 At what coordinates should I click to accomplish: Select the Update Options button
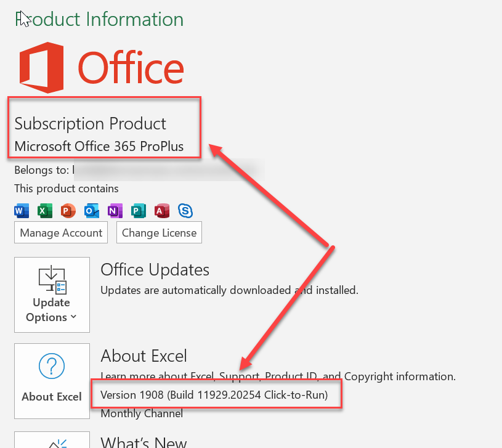(52, 295)
